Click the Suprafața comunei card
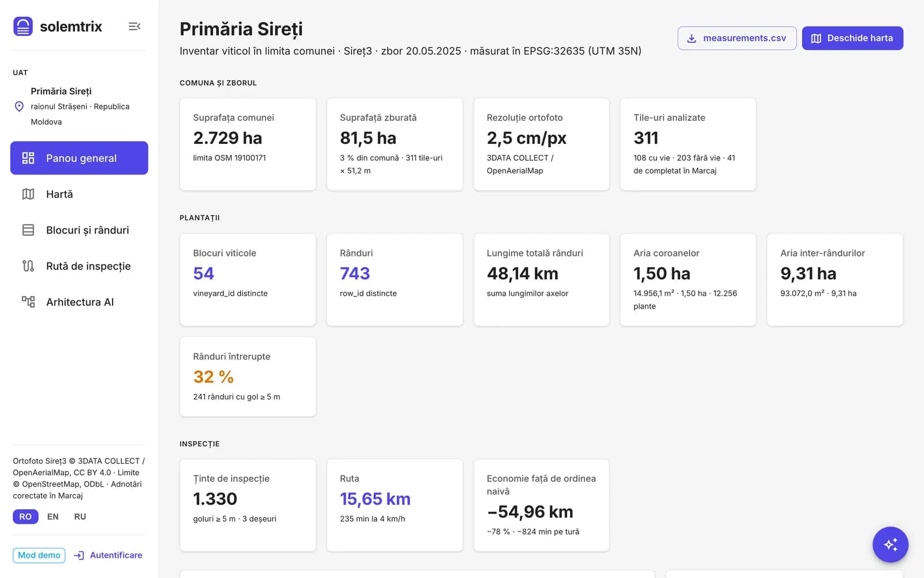This screenshot has width=924, height=578. pyautogui.click(x=248, y=144)
